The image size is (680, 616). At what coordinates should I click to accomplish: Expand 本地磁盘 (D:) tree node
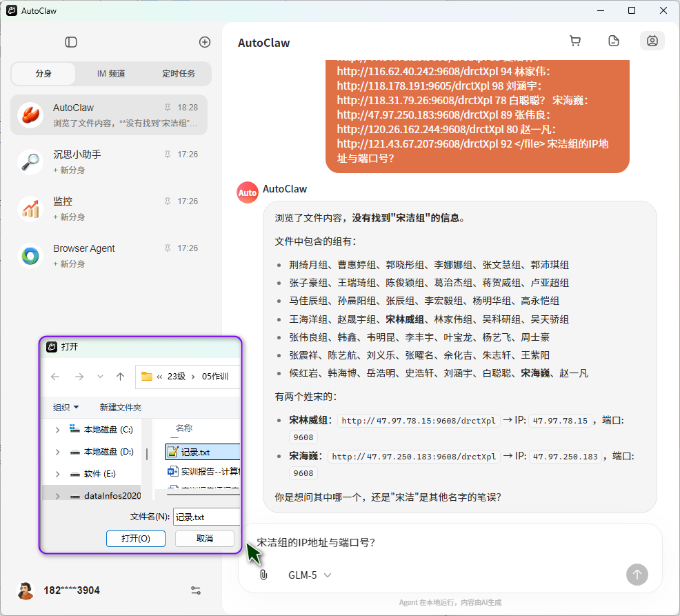[57, 452]
